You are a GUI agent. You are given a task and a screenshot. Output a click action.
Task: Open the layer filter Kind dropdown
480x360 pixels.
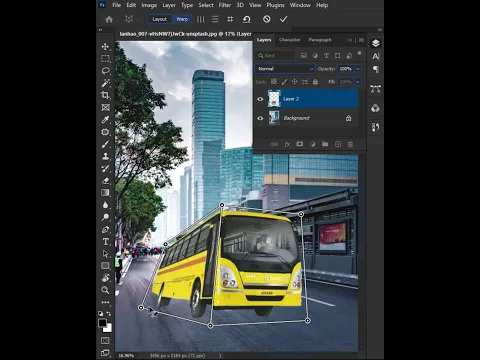[x=276, y=56]
